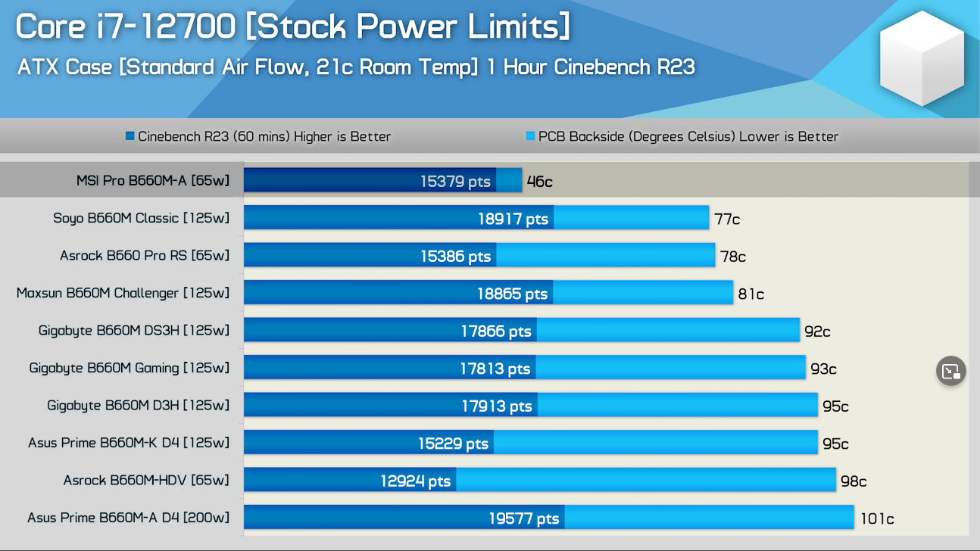Click the 81c temperature value
The image size is (980, 551).
tap(751, 294)
